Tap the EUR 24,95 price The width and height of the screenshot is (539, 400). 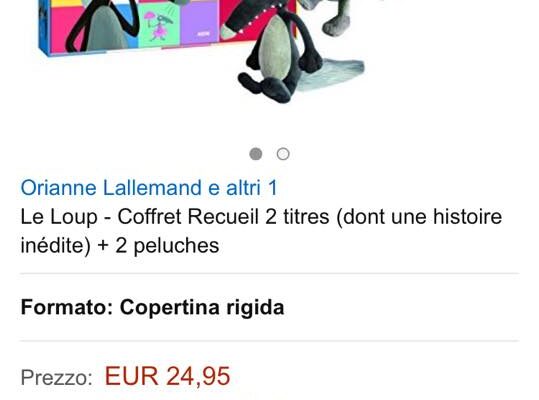click(167, 376)
